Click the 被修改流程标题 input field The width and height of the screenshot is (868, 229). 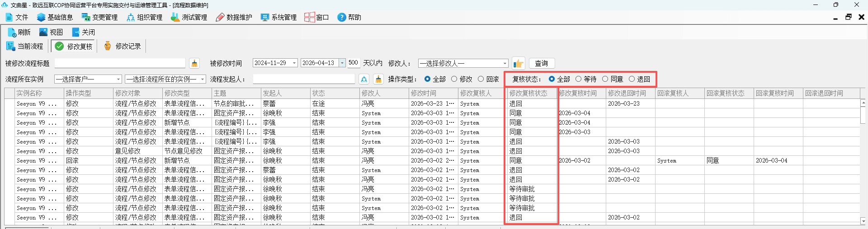(x=120, y=63)
